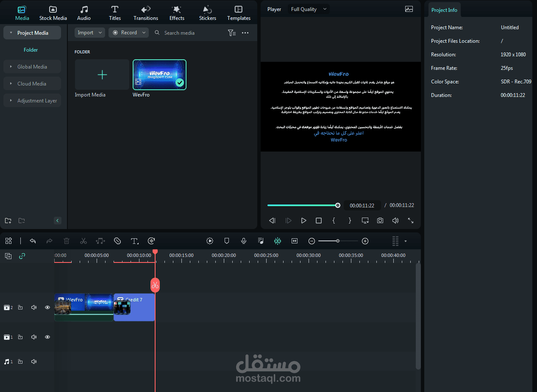Click the redo arrow icon
This screenshot has width=537, height=392.
pyautogui.click(x=49, y=241)
